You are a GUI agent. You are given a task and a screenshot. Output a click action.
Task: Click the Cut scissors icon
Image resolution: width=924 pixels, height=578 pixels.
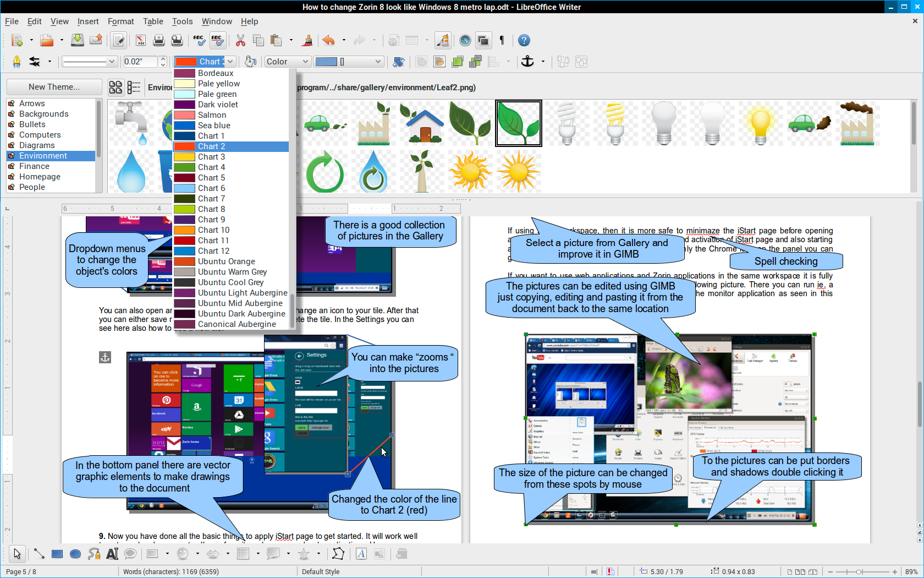240,40
